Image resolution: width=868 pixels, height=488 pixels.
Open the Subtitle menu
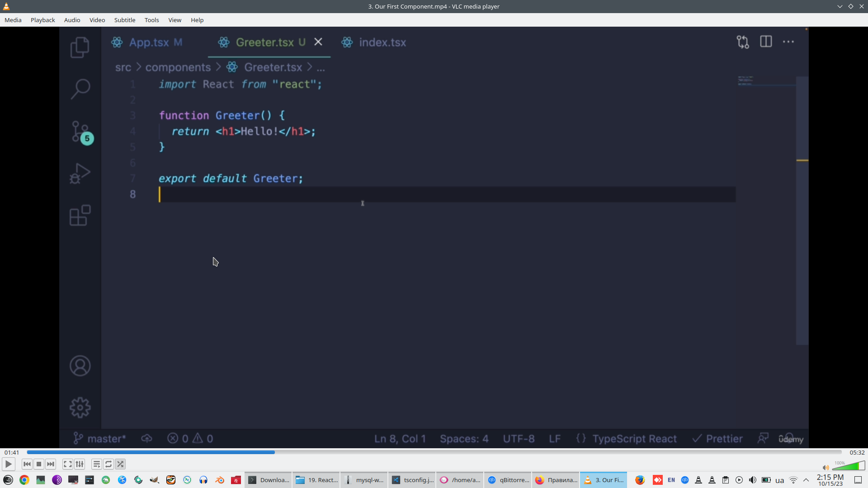pyautogui.click(x=124, y=20)
